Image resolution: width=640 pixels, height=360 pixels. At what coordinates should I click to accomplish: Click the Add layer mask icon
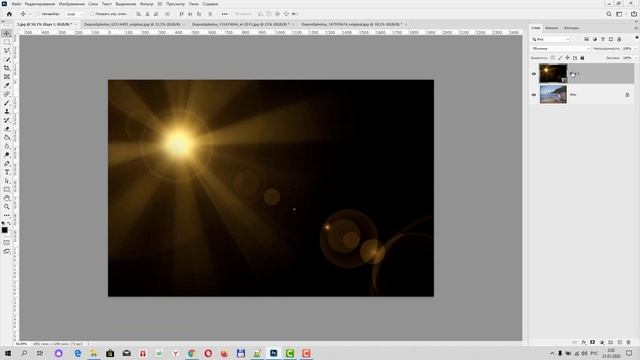point(593,342)
